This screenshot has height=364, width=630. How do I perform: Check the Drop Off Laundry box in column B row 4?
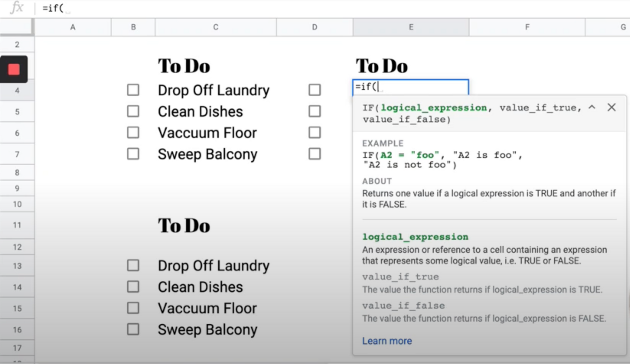tap(133, 90)
